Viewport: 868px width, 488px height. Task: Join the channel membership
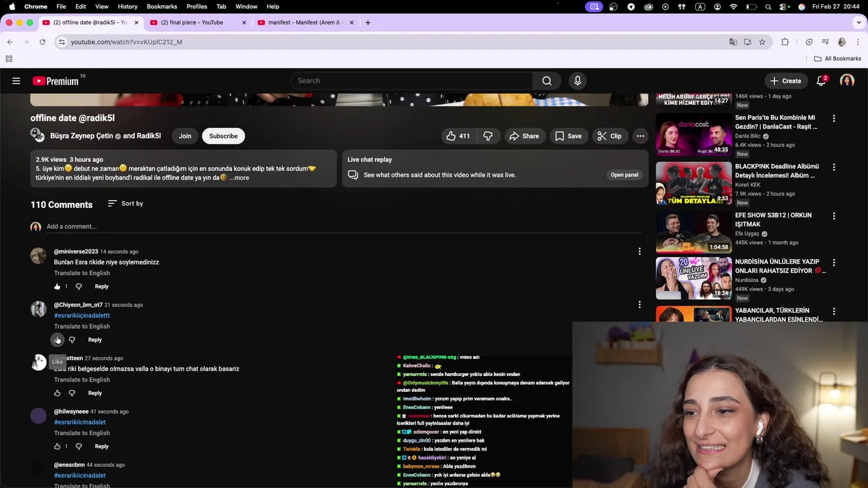tap(185, 136)
